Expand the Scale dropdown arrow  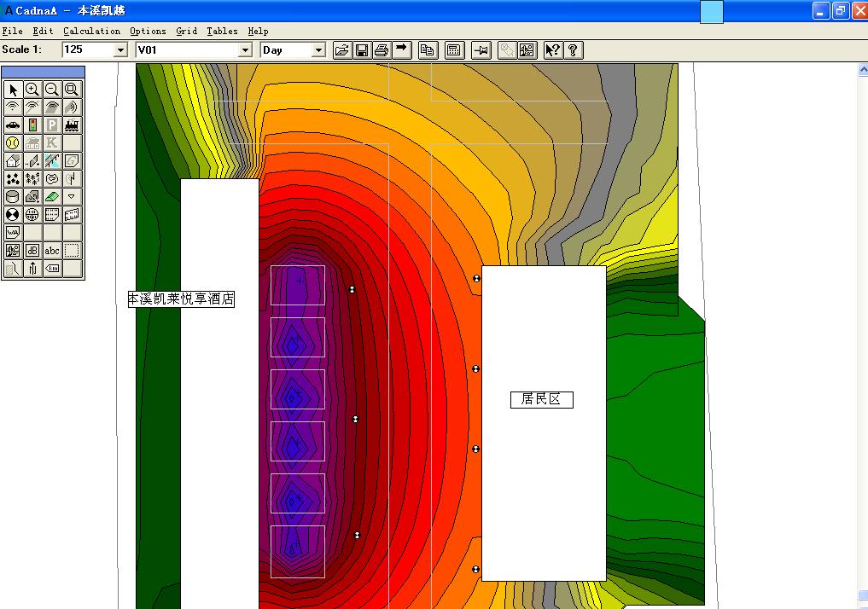pyautogui.click(x=120, y=50)
